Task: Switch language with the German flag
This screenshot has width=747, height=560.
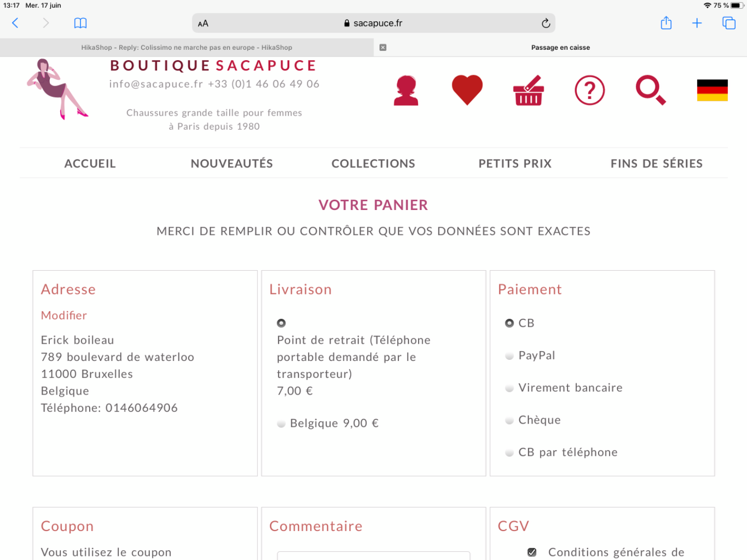Action: [712, 90]
